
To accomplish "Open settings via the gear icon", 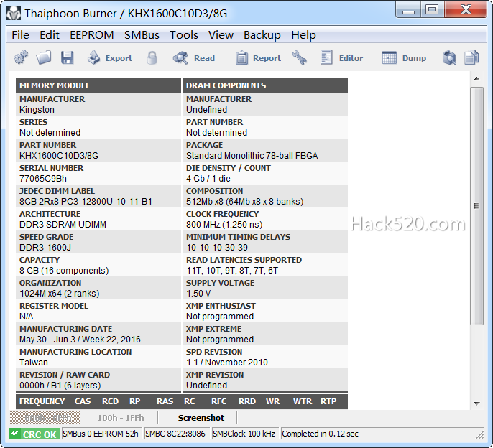I will pyautogui.click(x=21, y=58).
